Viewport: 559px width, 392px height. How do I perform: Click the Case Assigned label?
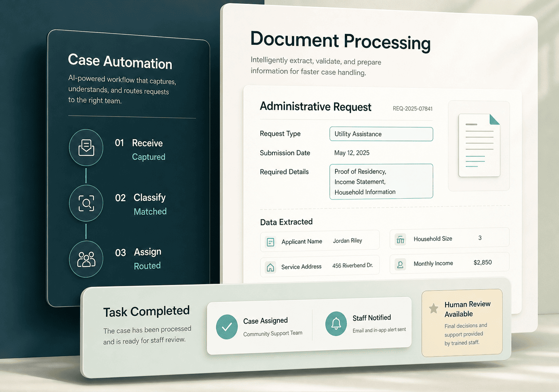[x=265, y=321]
